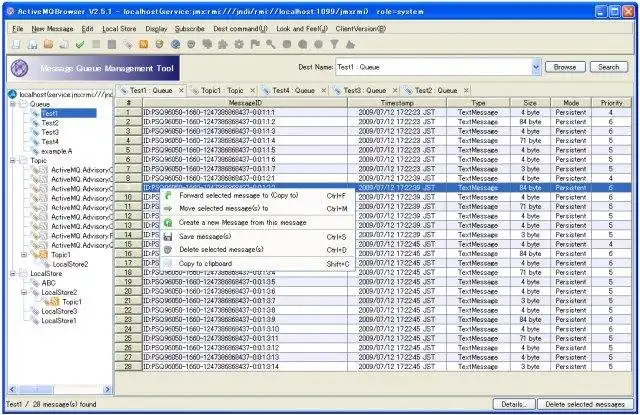Click the gray gear toolbar icon
The height and width of the screenshot is (415, 640).
click(239, 44)
